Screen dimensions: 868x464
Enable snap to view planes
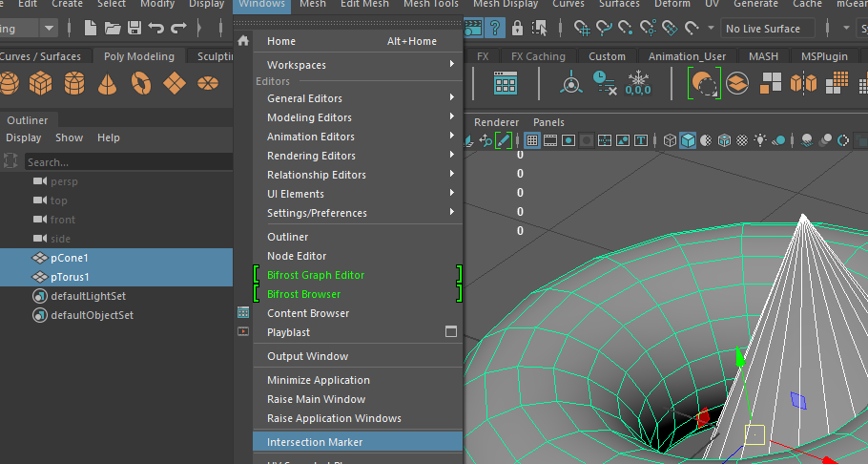pyautogui.click(x=670, y=28)
